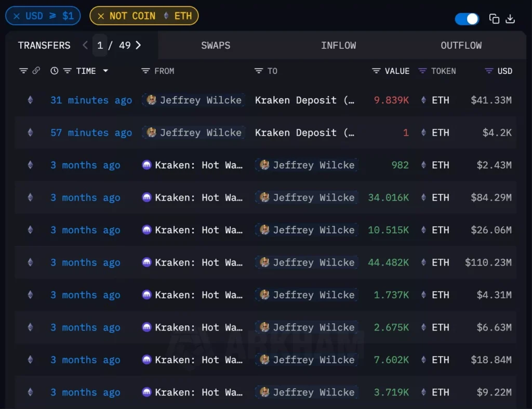The width and height of the screenshot is (532, 409).
Task: Open the leftmost filter icon in the header
Action: point(23,71)
